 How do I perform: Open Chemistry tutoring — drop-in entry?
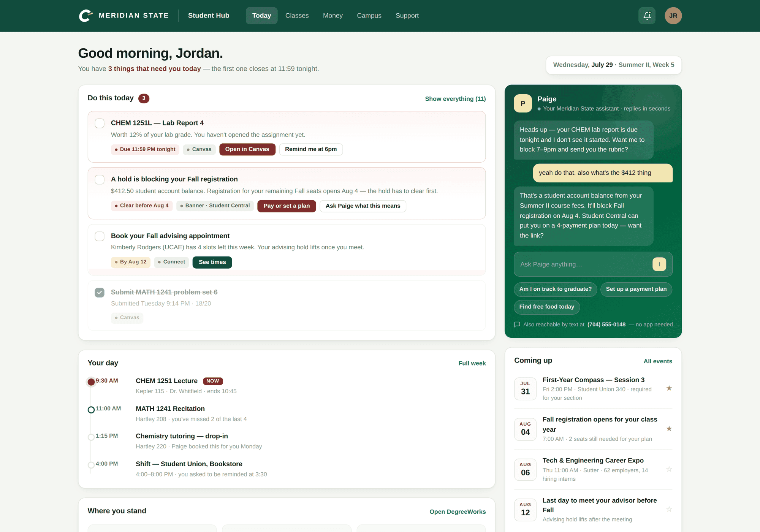pyautogui.click(x=182, y=436)
